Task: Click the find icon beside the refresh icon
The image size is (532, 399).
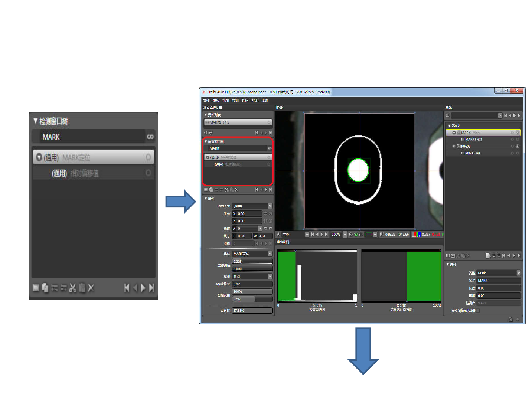Action: coord(210,133)
